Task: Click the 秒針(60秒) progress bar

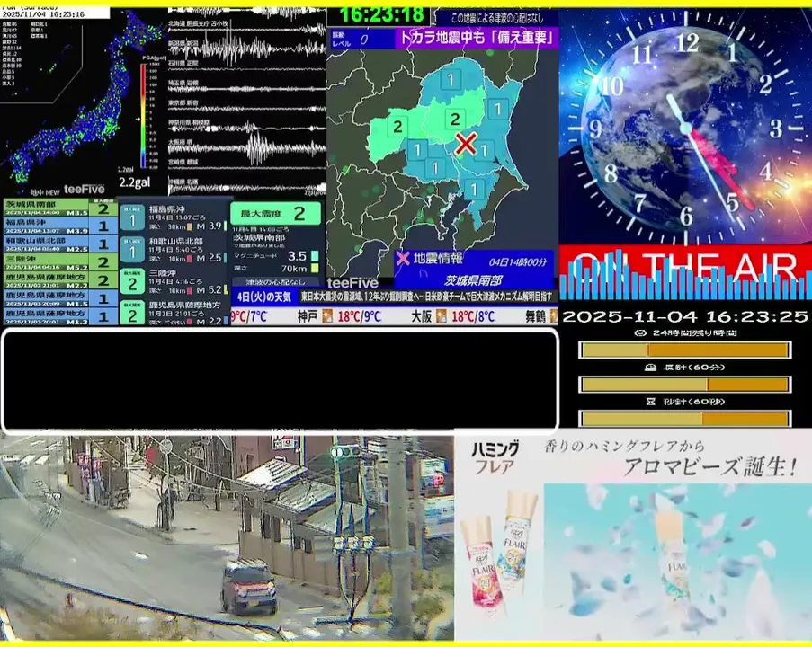Action: point(684,418)
